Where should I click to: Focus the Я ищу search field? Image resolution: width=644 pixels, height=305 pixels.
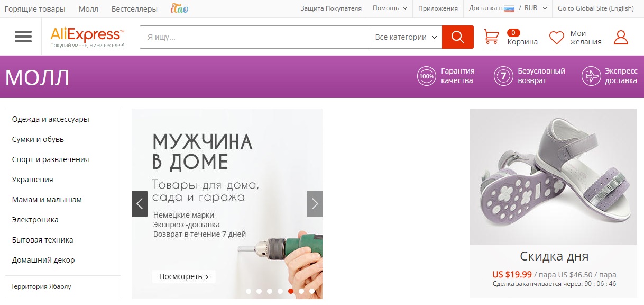coord(255,37)
